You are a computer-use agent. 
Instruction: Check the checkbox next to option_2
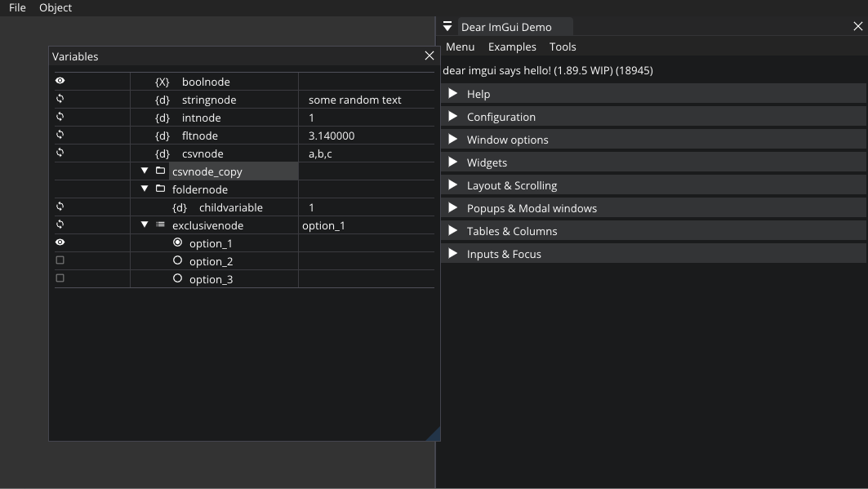(x=60, y=260)
